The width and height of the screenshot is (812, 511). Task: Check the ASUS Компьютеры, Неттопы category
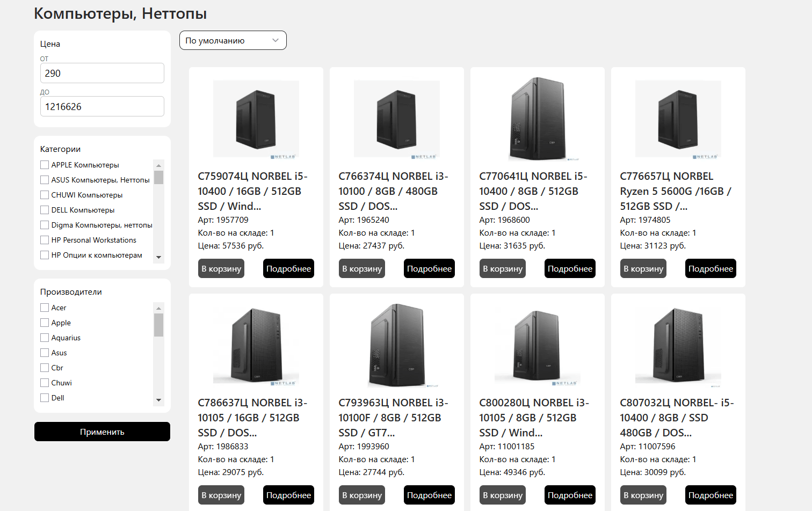coord(45,180)
